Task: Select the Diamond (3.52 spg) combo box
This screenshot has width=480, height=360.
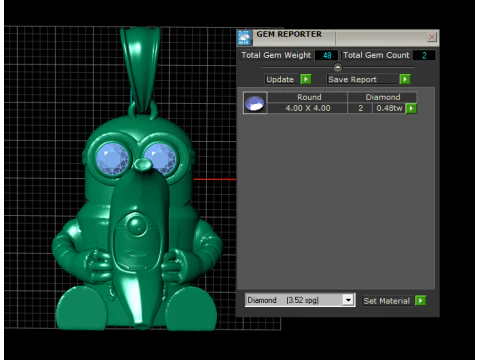Action: click(x=300, y=300)
